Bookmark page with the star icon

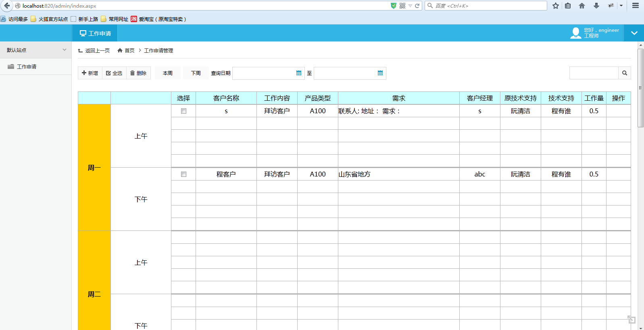(x=556, y=6)
